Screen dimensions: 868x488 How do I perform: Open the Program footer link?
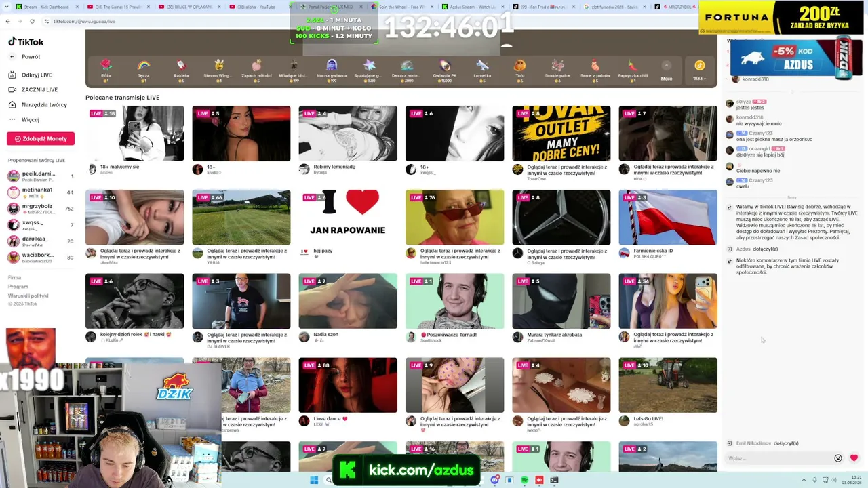point(18,287)
